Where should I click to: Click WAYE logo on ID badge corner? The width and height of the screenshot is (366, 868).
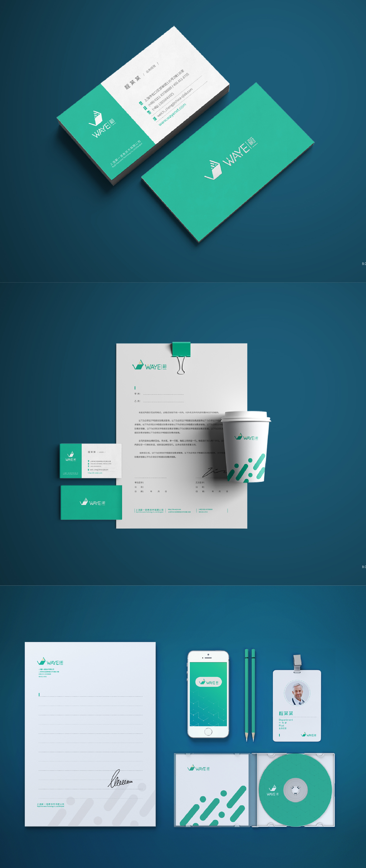pos(309,735)
